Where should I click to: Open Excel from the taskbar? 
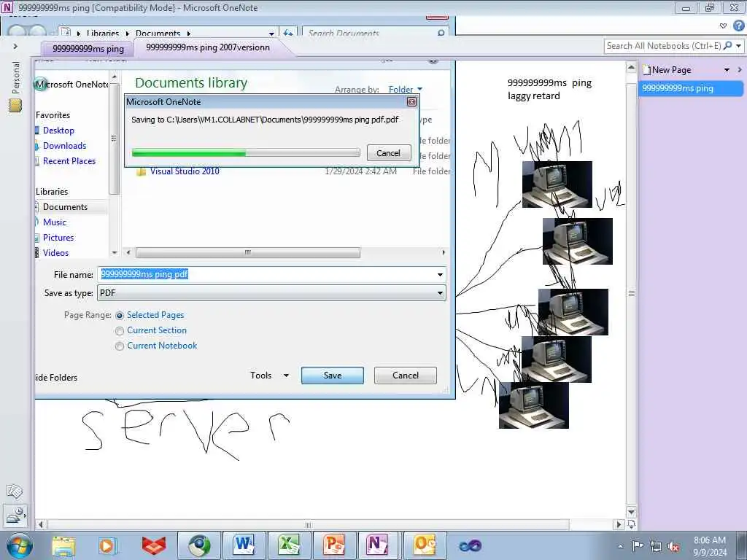(x=289, y=545)
